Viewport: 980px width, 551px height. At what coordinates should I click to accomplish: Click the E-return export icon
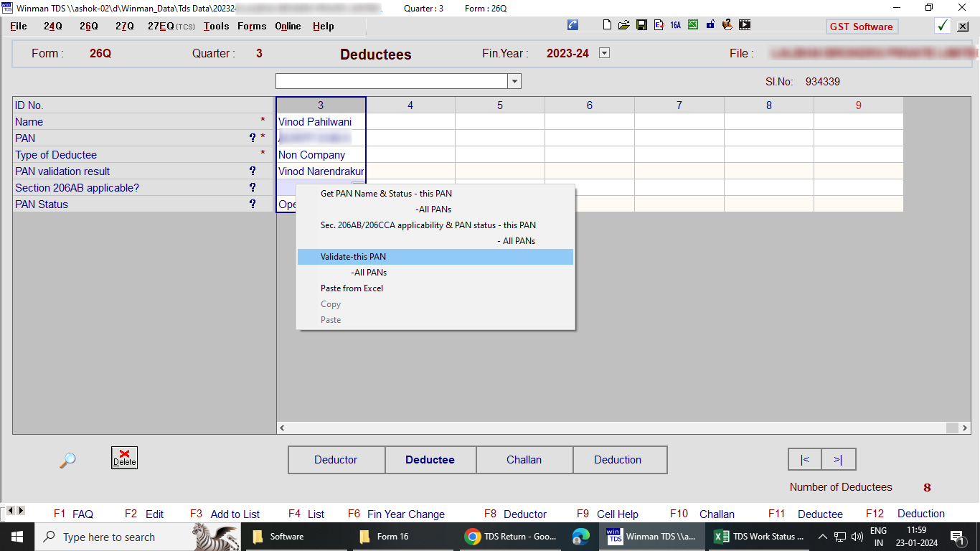point(658,24)
